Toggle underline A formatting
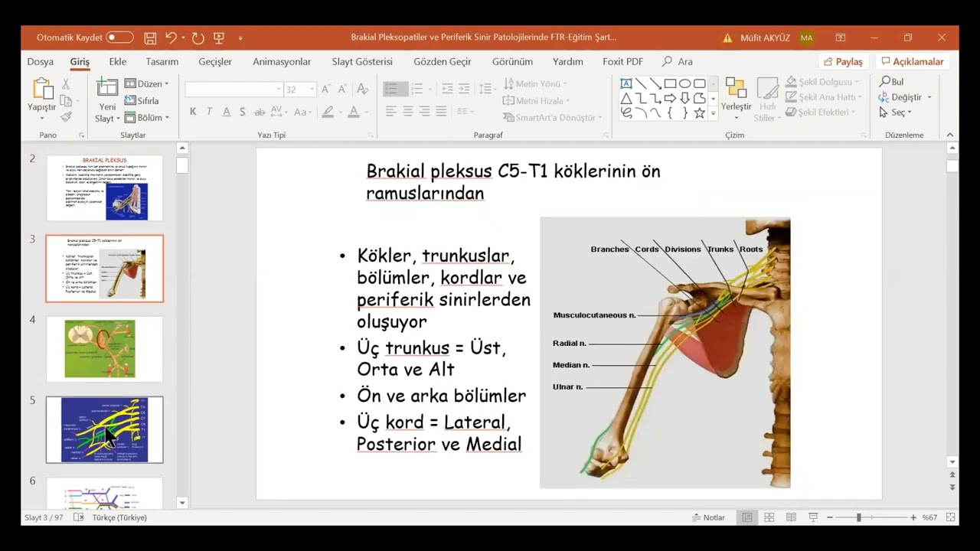The width and height of the screenshot is (980, 551). point(227,112)
